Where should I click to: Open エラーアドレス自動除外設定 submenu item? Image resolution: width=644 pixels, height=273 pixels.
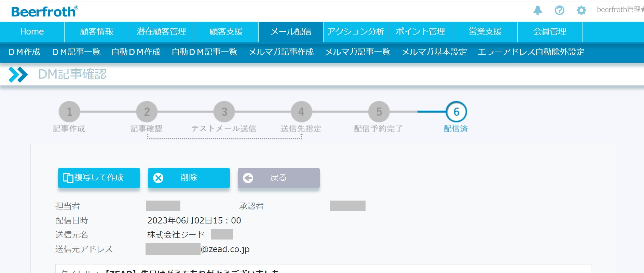tap(531, 52)
